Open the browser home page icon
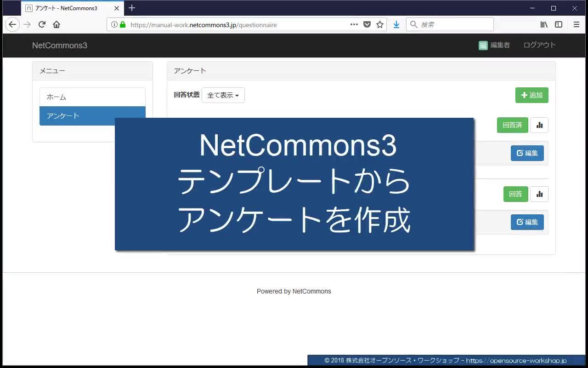The image size is (588, 368). click(x=57, y=25)
